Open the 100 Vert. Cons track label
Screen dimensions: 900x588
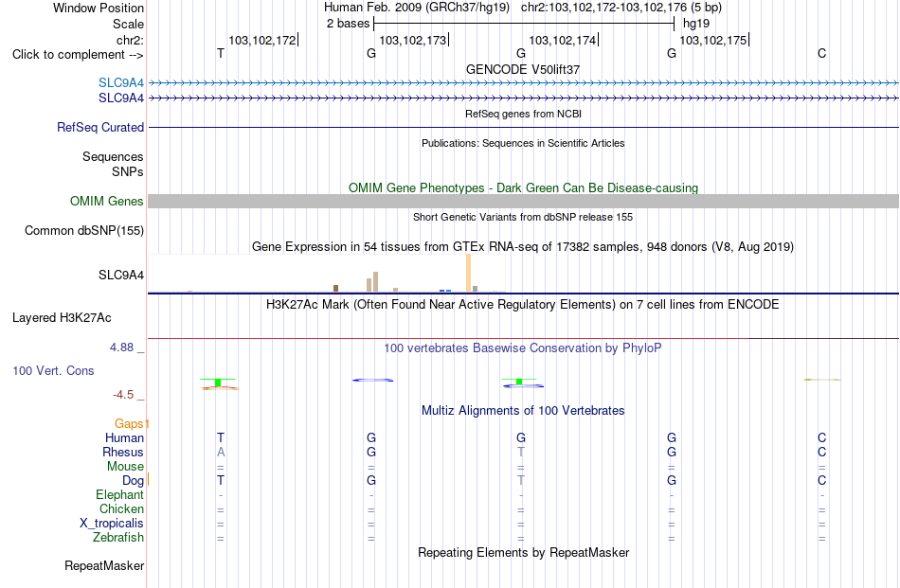pyautogui.click(x=53, y=370)
